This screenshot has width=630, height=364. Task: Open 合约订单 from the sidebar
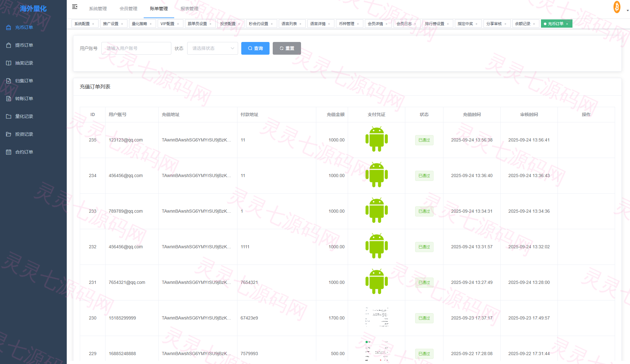tap(24, 152)
